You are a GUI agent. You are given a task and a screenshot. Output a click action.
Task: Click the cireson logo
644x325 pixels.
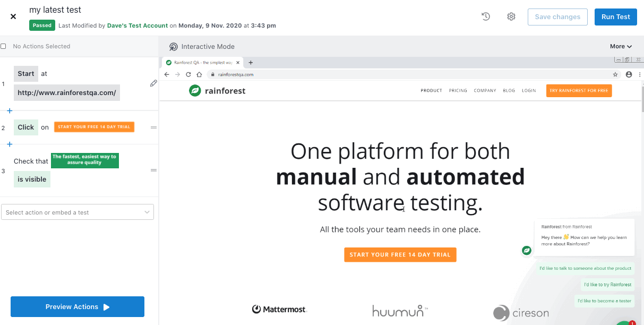coord(521,313)
